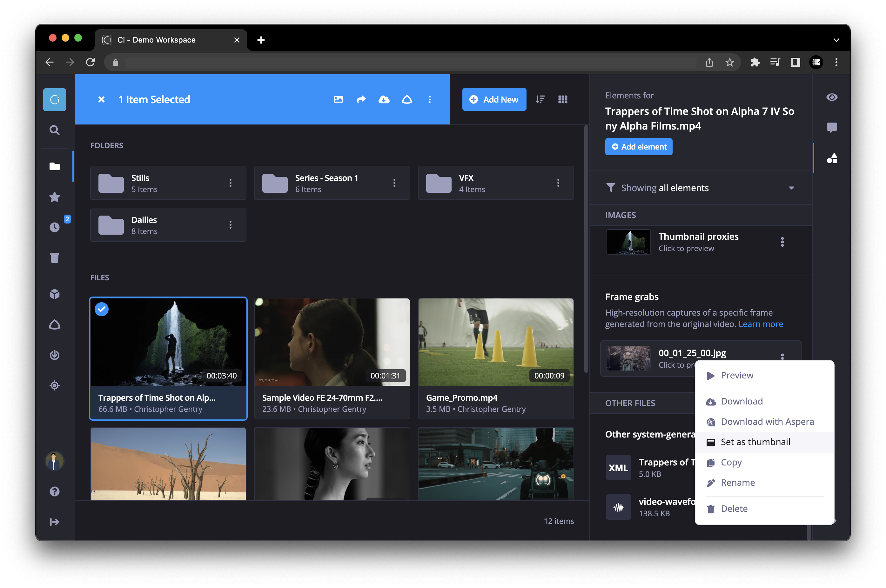Viewport: 886px width, 588px height.
Task: Toggle the preview eye icon
Action: pyautogui.click(x=832, y=97)
